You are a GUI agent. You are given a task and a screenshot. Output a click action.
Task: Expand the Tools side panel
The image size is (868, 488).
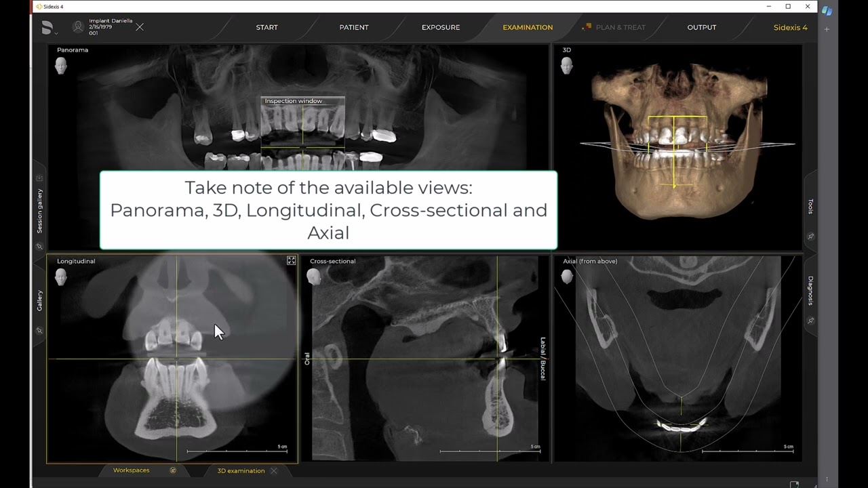(x=810, y=207)
